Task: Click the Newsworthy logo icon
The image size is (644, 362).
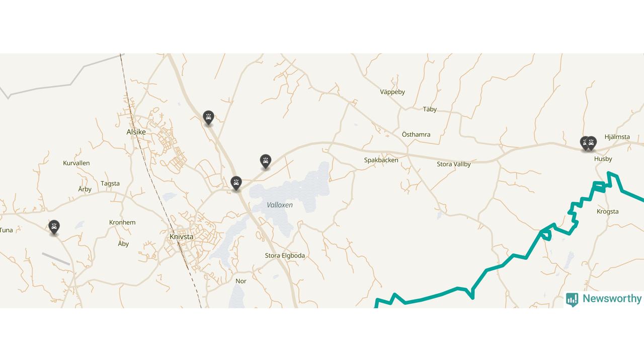Action: (572, 300)
